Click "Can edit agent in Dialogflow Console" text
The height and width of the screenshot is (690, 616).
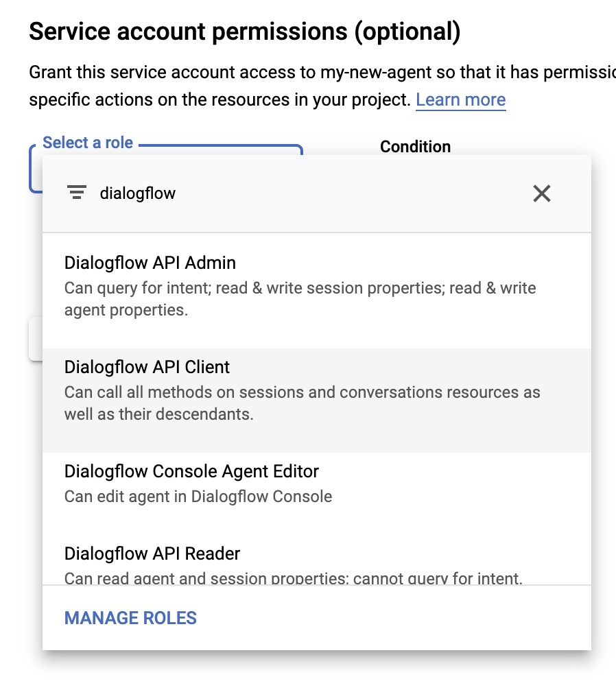pyautogui.click(x=198, y=497)
